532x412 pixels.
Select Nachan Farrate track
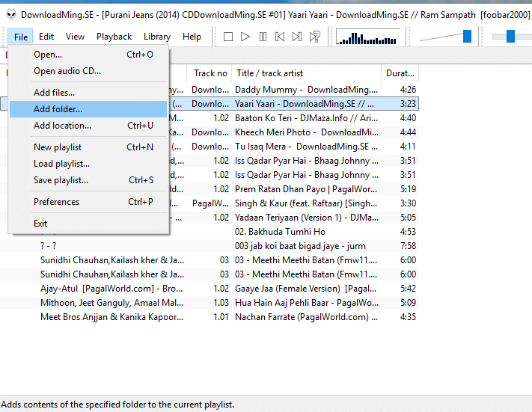(x=210, y=317)
